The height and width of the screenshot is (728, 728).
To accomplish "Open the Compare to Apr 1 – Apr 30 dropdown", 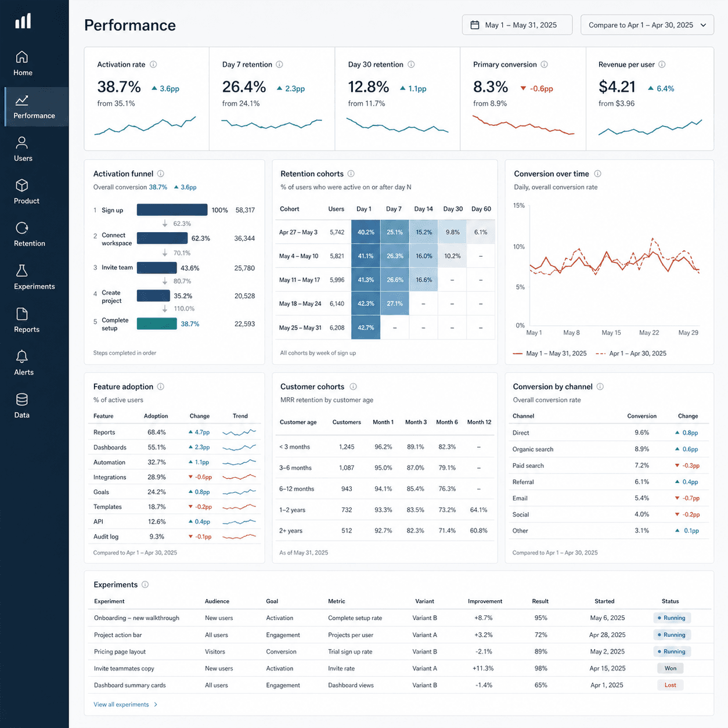I will [x=647, y=25].
